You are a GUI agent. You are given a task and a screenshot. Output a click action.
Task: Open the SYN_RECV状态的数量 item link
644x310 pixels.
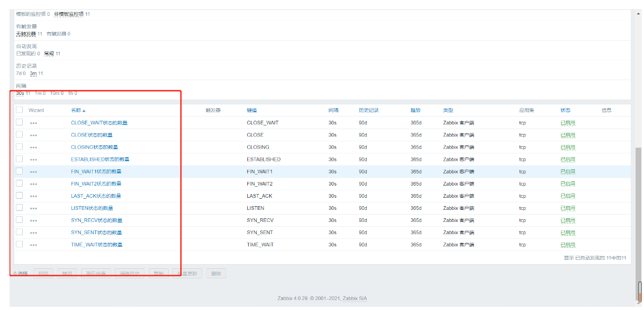pyautogui.click(x=96, y=220)
